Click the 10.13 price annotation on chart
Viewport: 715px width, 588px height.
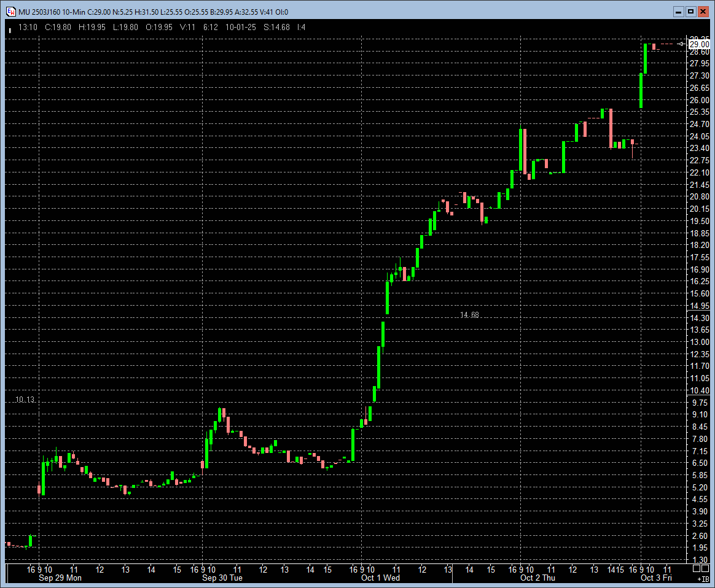pos(25,400)
